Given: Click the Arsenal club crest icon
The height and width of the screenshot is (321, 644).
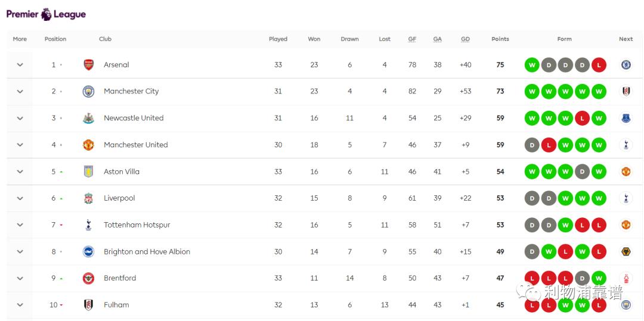Looking at the screenshot, I should point(88,65).
